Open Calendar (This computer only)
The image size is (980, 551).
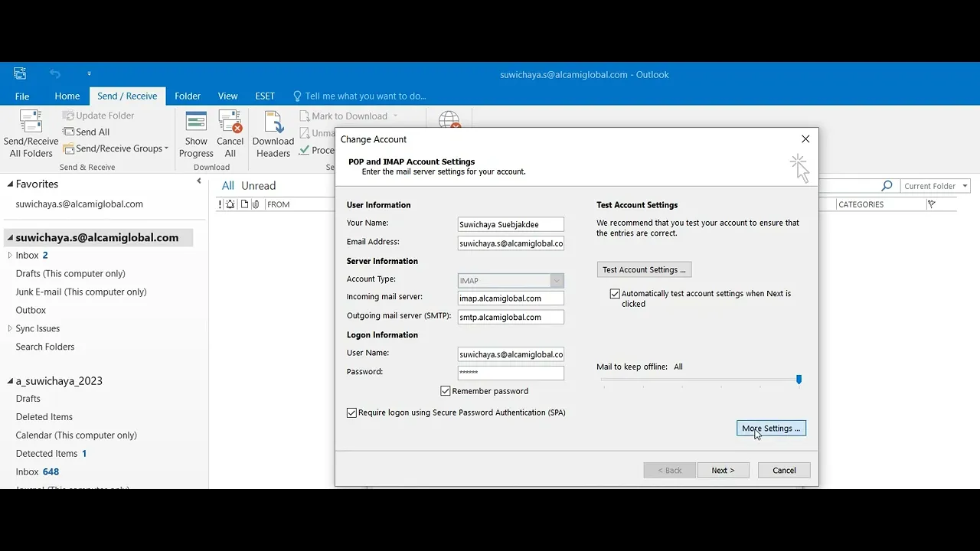point(77,435)
